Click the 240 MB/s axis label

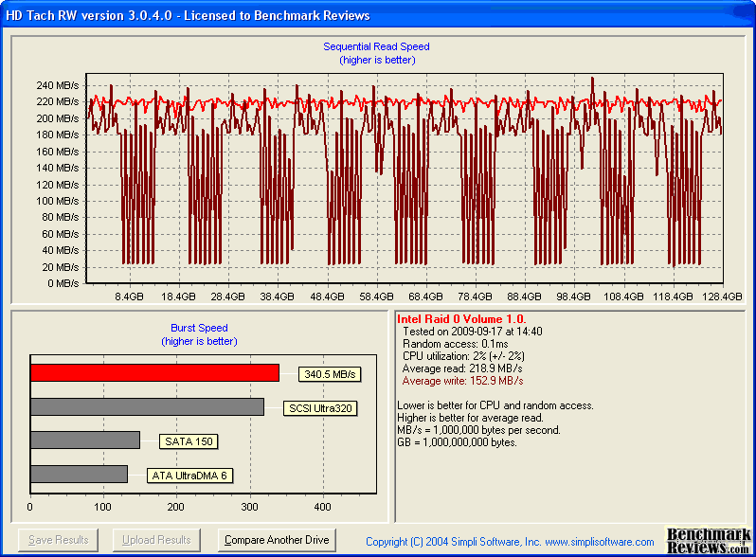point(58,86)
